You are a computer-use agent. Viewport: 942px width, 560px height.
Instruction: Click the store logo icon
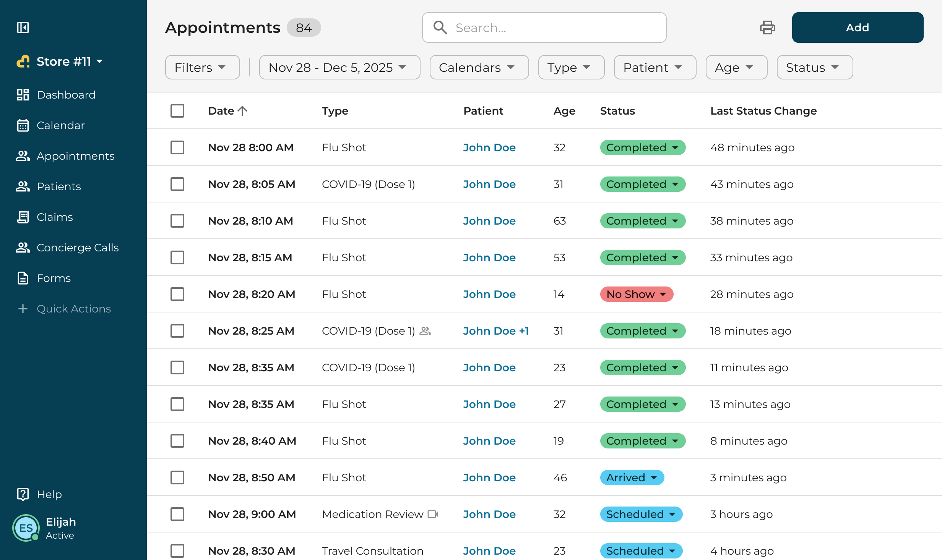[x=23, y=62]
